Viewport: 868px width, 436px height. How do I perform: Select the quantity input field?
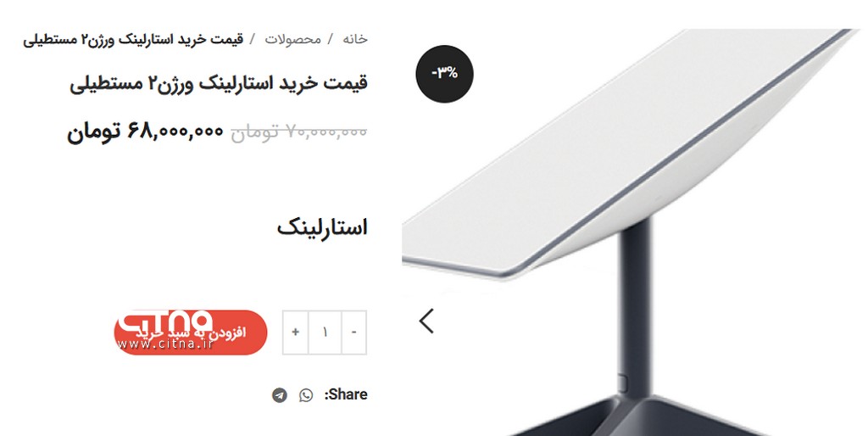click(x=325, y=332)
